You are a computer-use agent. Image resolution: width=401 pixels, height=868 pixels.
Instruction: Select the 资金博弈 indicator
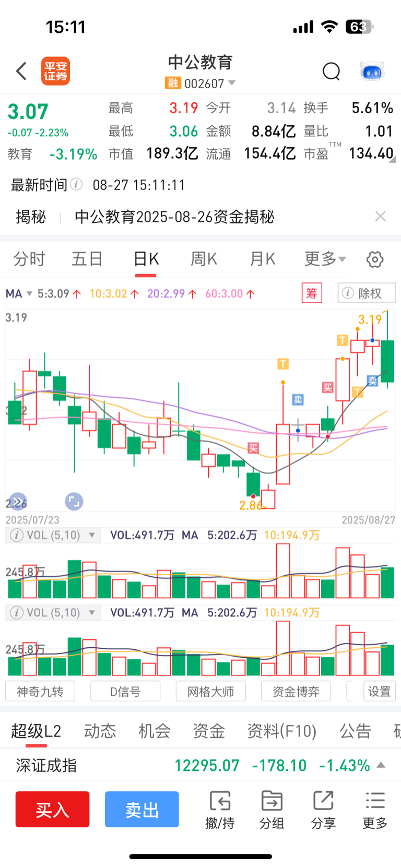point(296,692)
